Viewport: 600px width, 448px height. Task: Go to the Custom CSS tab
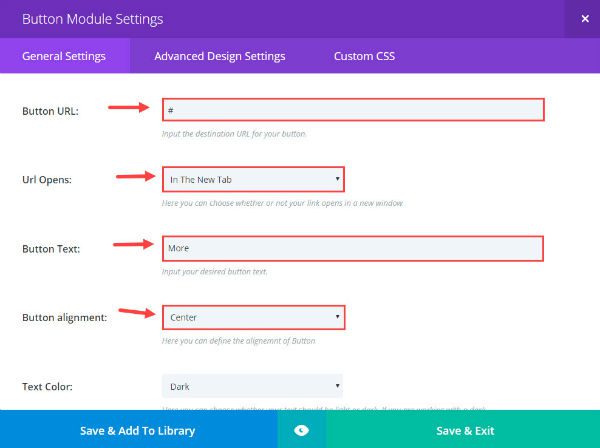point(364,56)
